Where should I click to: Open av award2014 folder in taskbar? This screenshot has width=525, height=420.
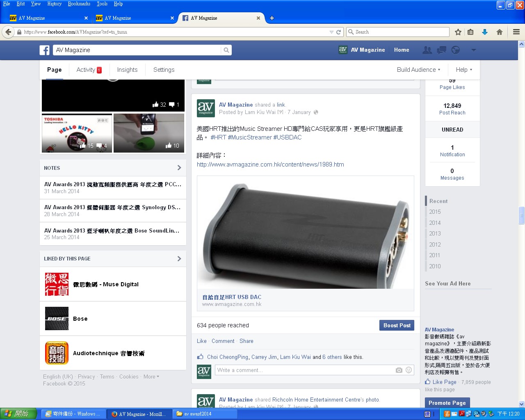205,414
